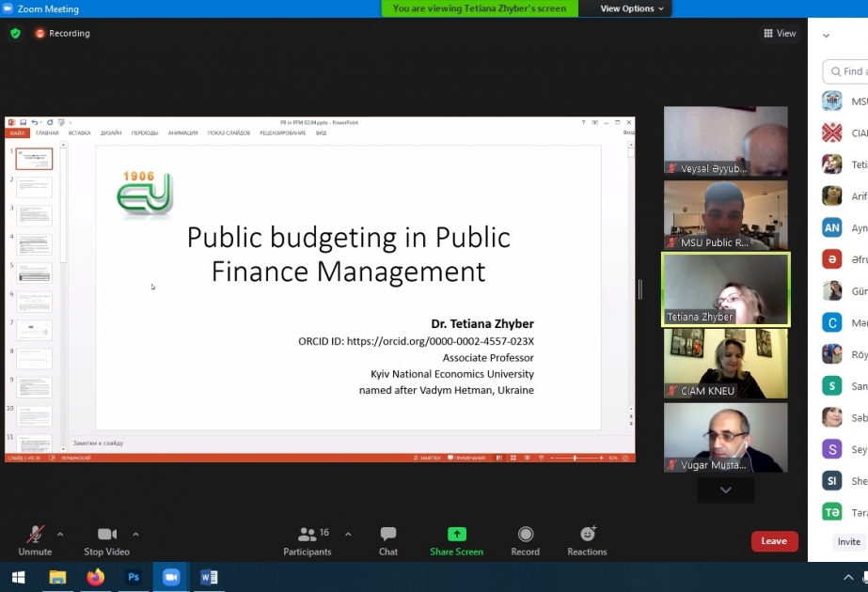The height and width of the screenshot is (592, 868).
Task: Open the ГЛАВНАЯ ribbon tab
Action: (x=47, y=132)
